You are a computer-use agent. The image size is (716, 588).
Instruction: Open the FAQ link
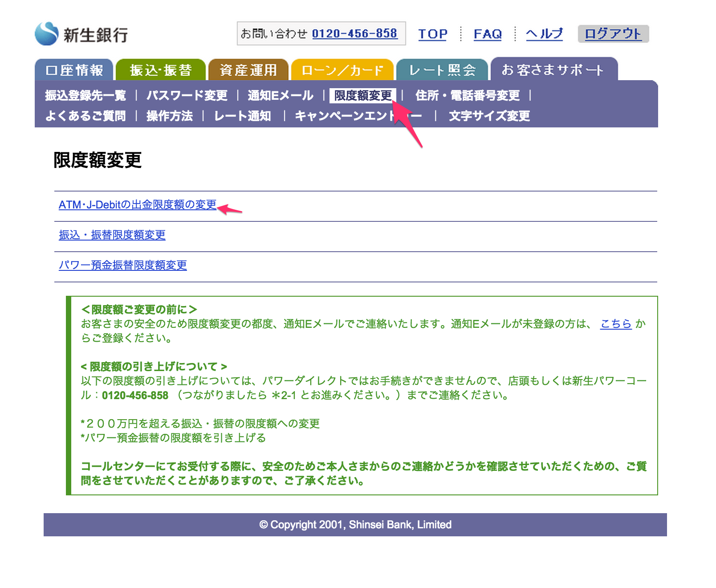(x=488, y=34)
